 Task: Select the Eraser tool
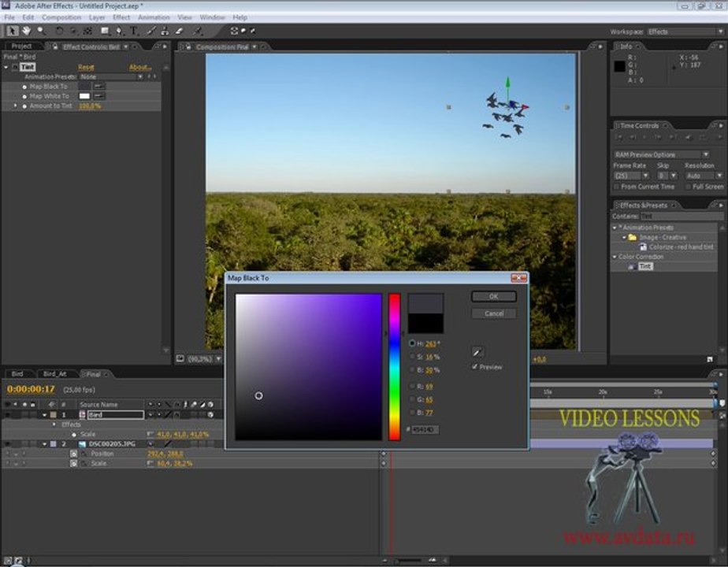coord(179,31)
